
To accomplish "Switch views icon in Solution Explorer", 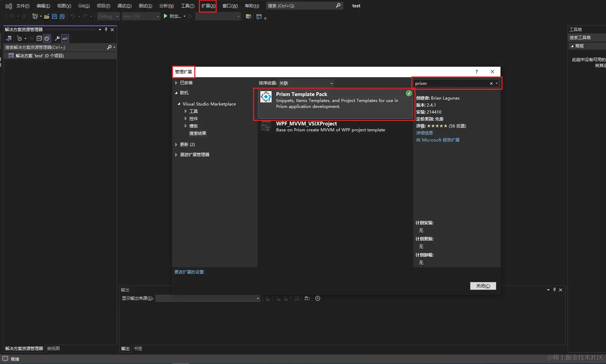I will point(9,38).
